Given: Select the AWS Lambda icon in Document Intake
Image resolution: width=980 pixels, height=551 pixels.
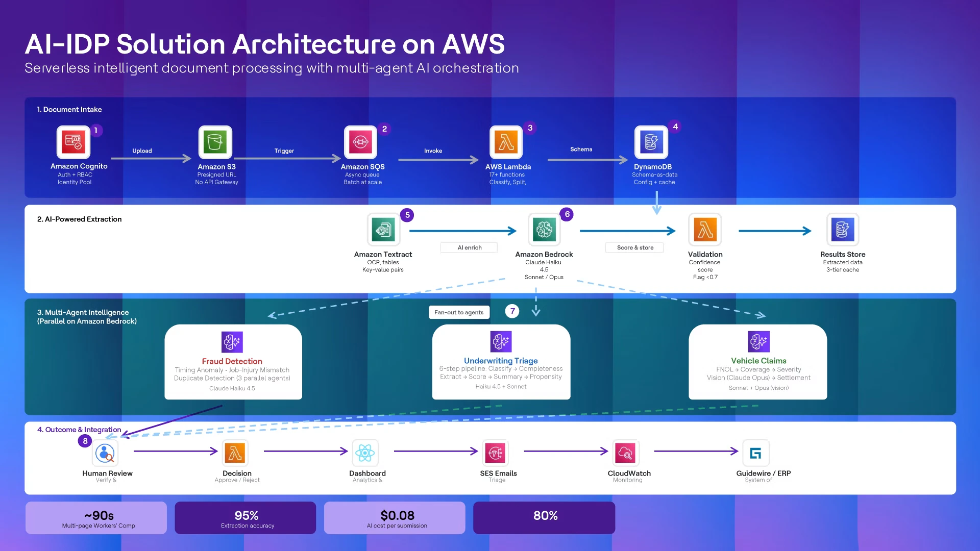Looking at the screenshot, I should coord(506,142).
